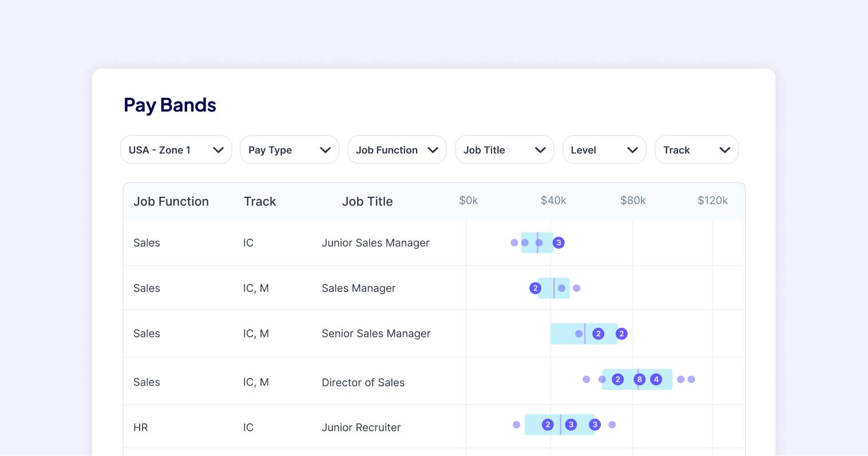This screenshot has width=868, height=456.
Task: Click the "4" badge on Director of Sales band
Action: (x=656, y=379)
